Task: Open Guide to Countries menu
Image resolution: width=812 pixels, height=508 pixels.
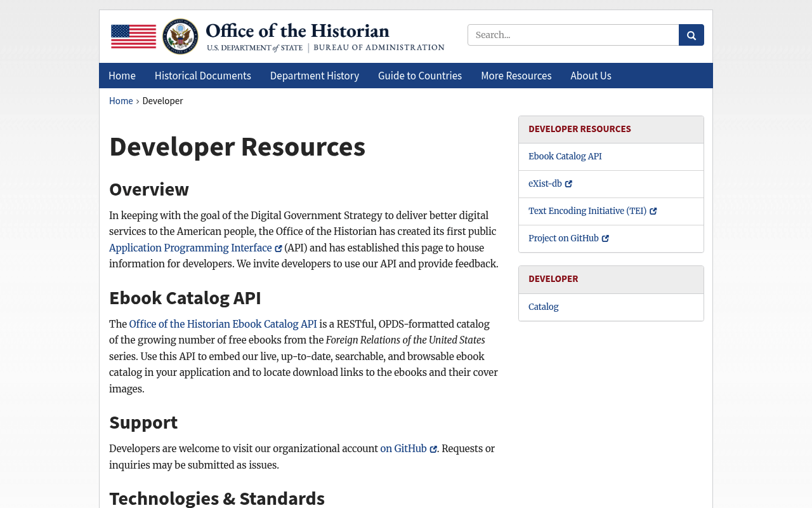Action: click(420, 76)
